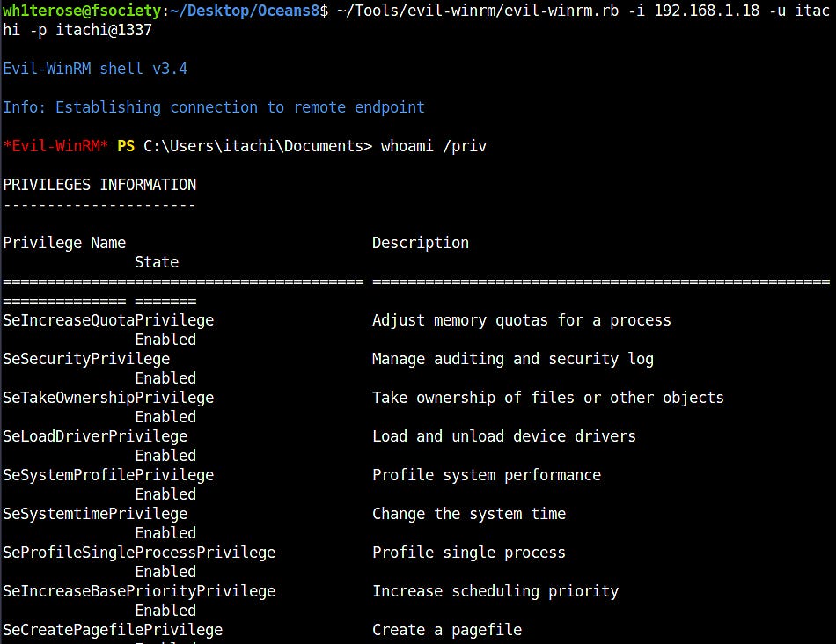The width and height of the screenshot is (836, 644).
Task: Click Enabled state under SeIncreaseQuotaPrivilege
Action: tap(165, 339)
